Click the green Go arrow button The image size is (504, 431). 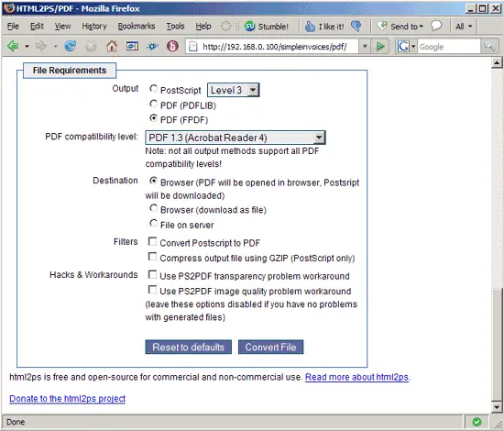pos(380,47)
